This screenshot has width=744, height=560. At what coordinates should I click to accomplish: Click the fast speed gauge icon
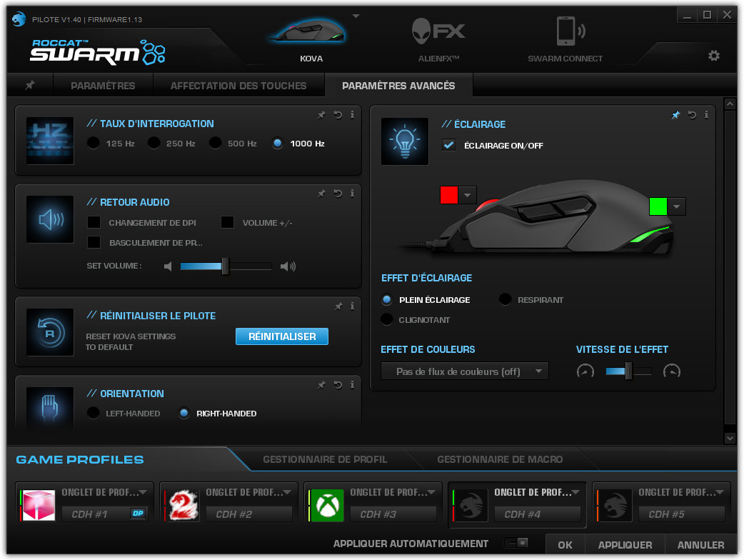coord(672,371)
